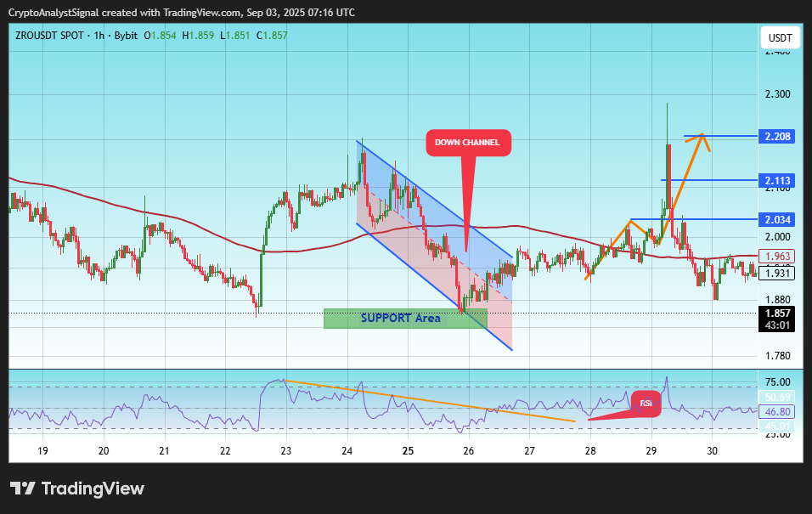
Task: Click the 1.780 price axis label
Action: point(778,355)
